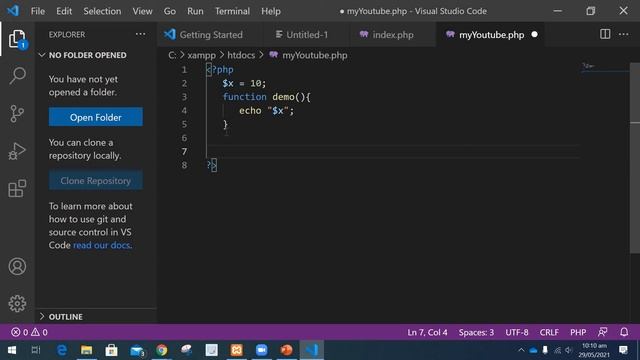
Task: Open volume control in system tray
Action: click(x=569, y=350)
